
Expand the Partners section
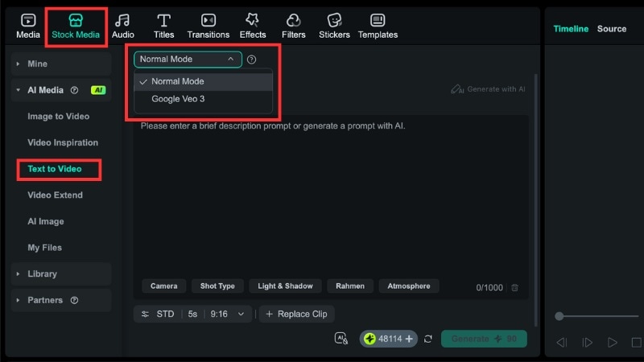pos(61,300)
